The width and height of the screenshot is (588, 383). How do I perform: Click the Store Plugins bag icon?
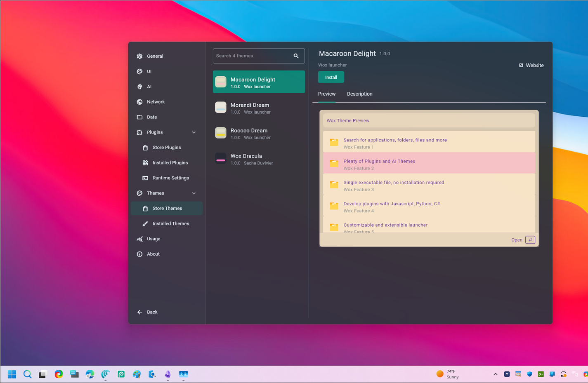pos(145,147)
